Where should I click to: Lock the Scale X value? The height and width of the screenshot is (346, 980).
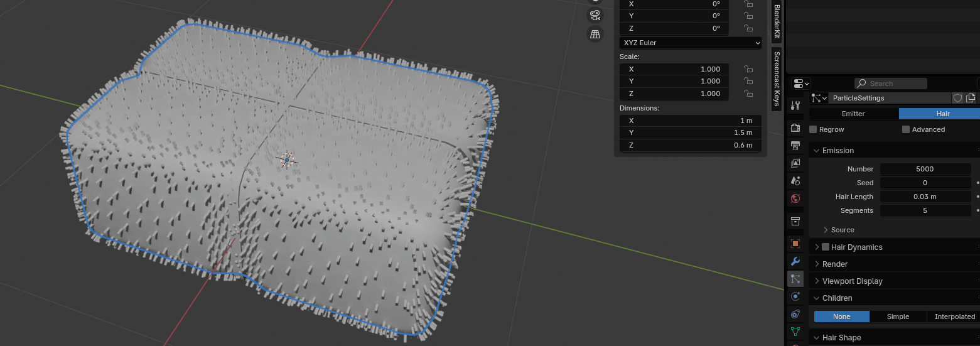[748, 69]
